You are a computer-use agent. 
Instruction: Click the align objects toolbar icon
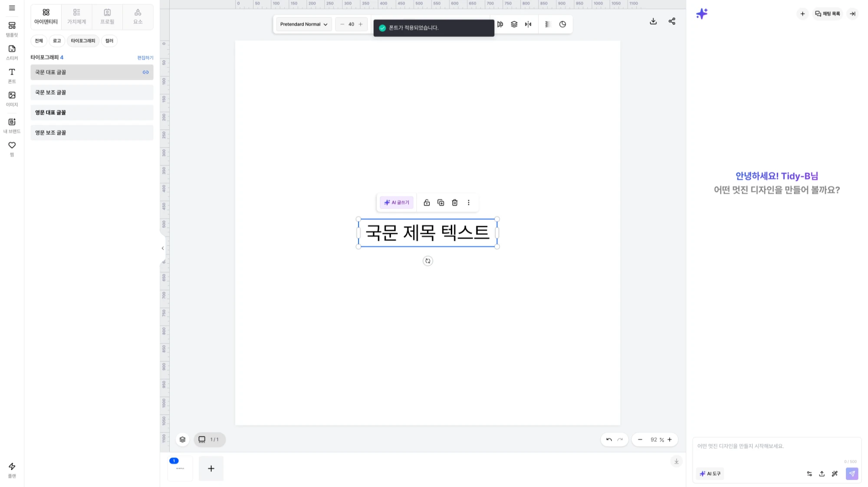tap(500, 24)
